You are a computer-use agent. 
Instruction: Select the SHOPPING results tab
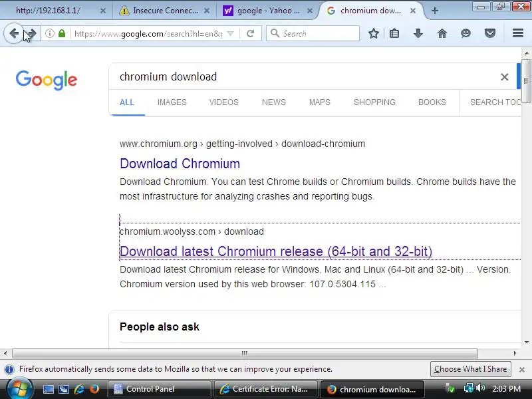374,102
